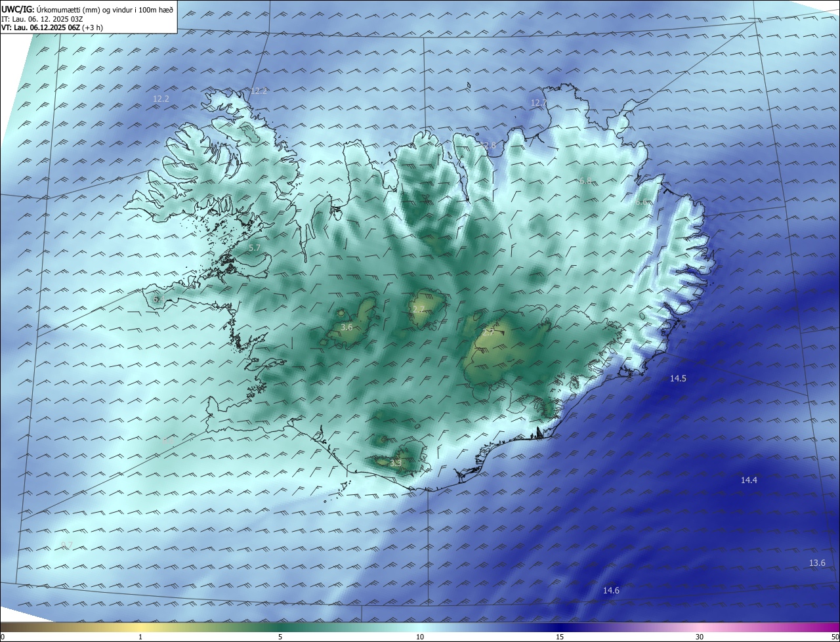
Task: Click the 30 label on the colour scale
Action: pos(700,637)
